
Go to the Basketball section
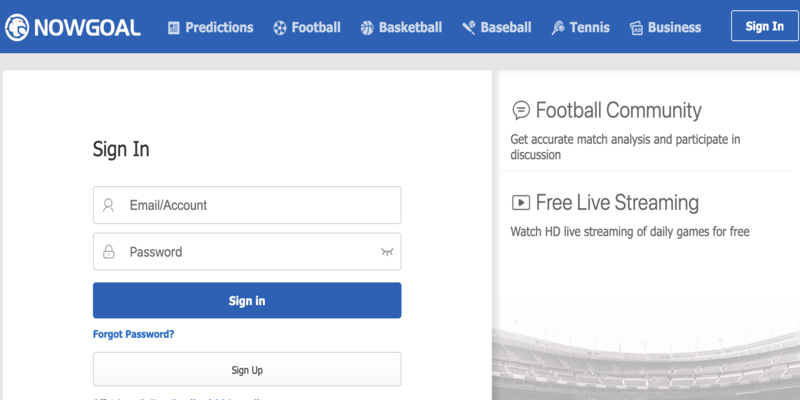tap(401, 28)
